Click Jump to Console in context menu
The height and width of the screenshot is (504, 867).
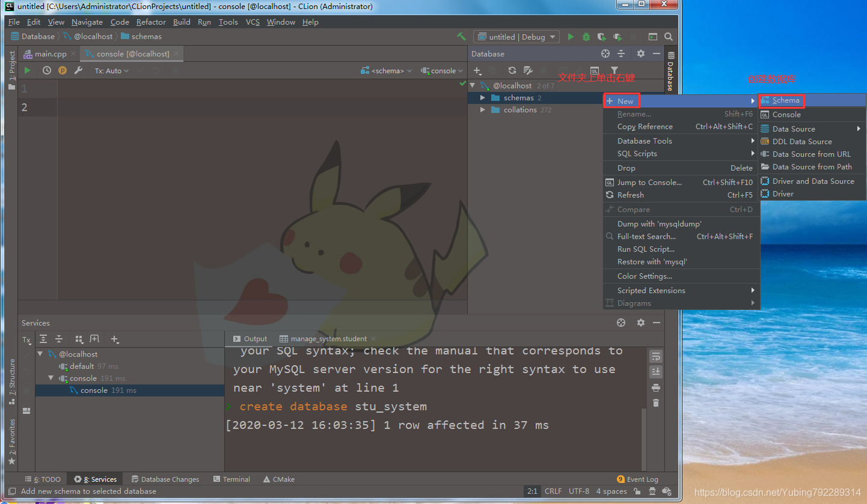point(681,182)
